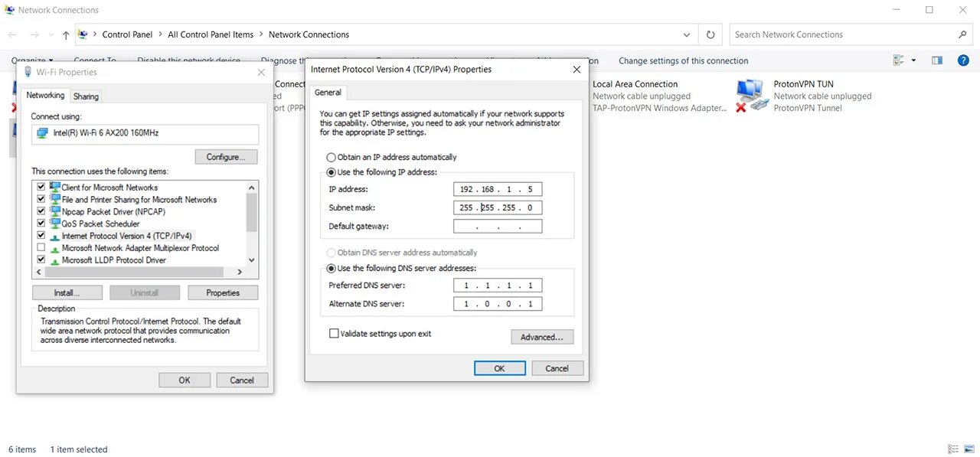Click the Control Panel icon in address bar
Screen dimensions: 980x457
click(x=83, y=34)
